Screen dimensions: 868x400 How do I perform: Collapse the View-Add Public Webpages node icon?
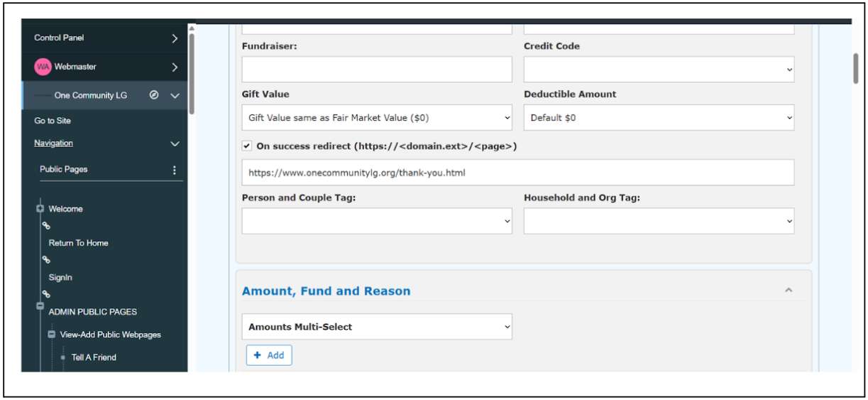52,335
